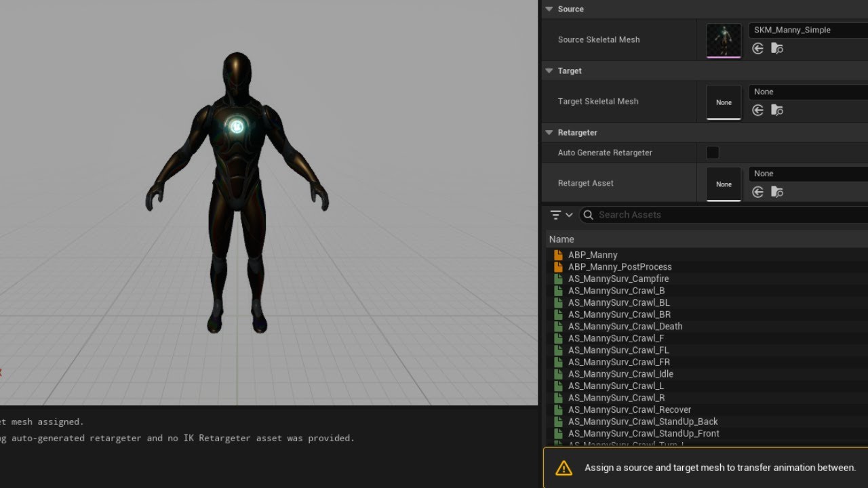Use selected asset for Source Skeletal Mesh

(758, 49)
